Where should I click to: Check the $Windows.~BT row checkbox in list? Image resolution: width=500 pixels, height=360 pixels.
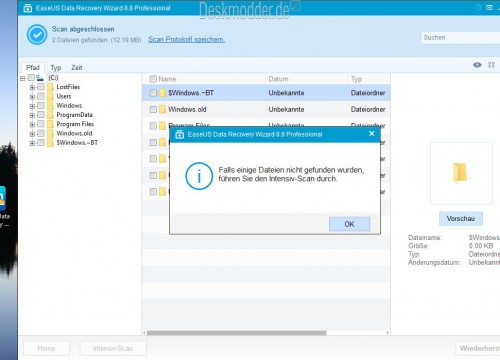coord(153,93)
